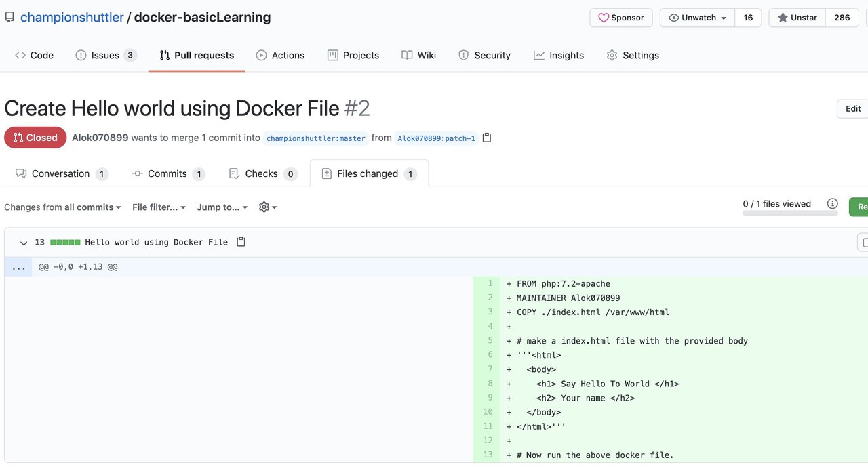Image resolution: width=868 pixels, height=471 pixels.
Task: Click the Sponsor button
Action: 621,18
